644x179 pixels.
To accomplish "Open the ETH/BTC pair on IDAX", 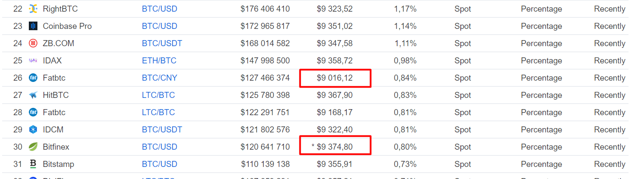I will [159, 61].
